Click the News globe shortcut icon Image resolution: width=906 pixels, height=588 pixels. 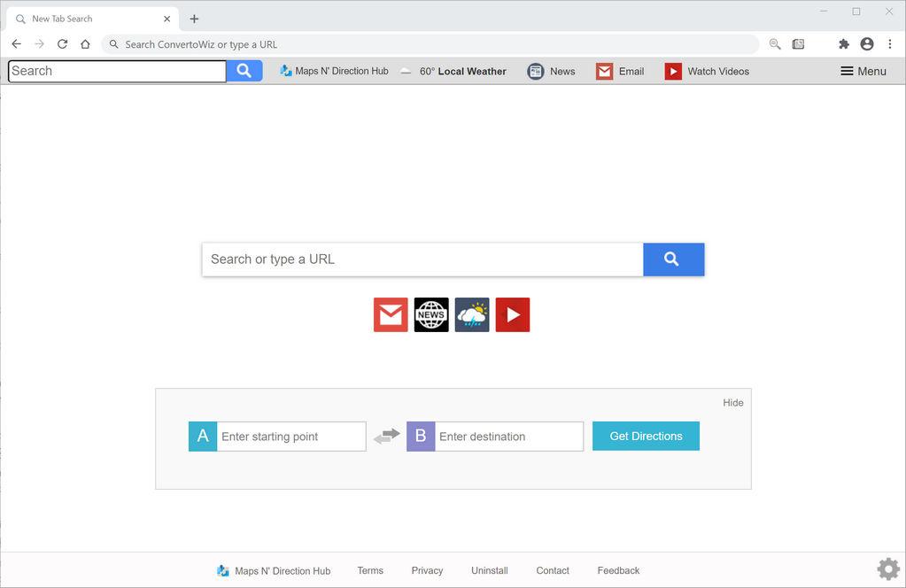click(430, 314)
